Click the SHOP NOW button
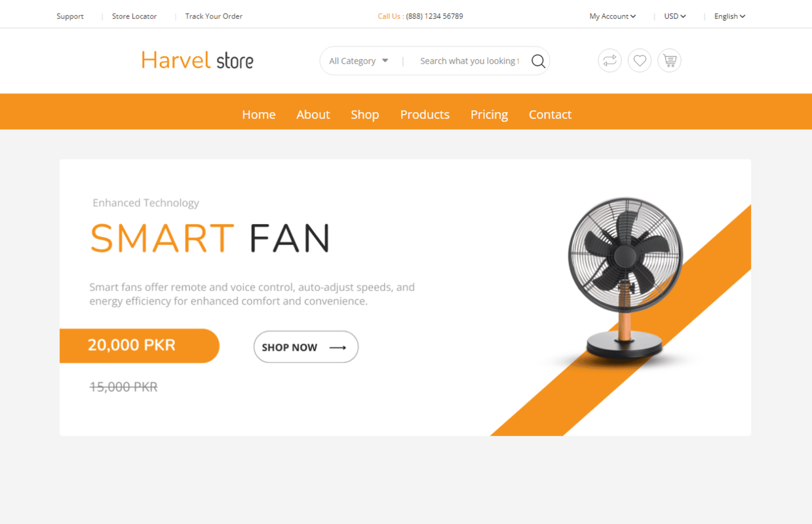 coord(306,347)
